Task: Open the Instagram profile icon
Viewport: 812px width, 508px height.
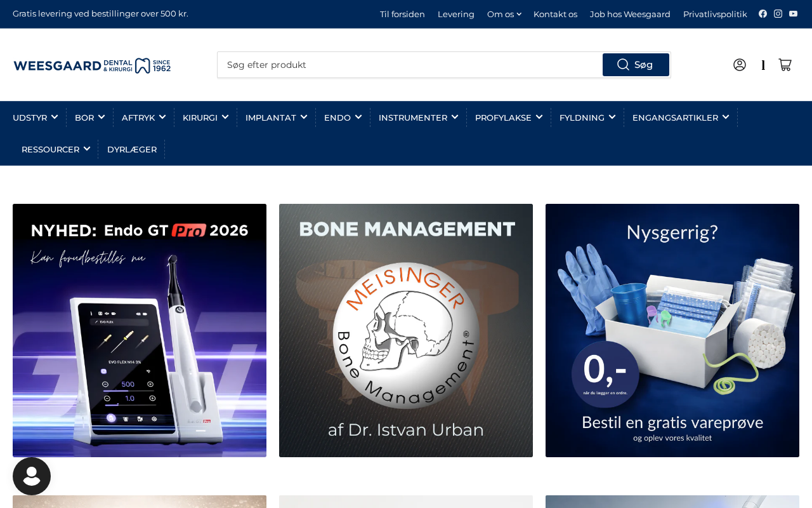Action: [778, 14]
